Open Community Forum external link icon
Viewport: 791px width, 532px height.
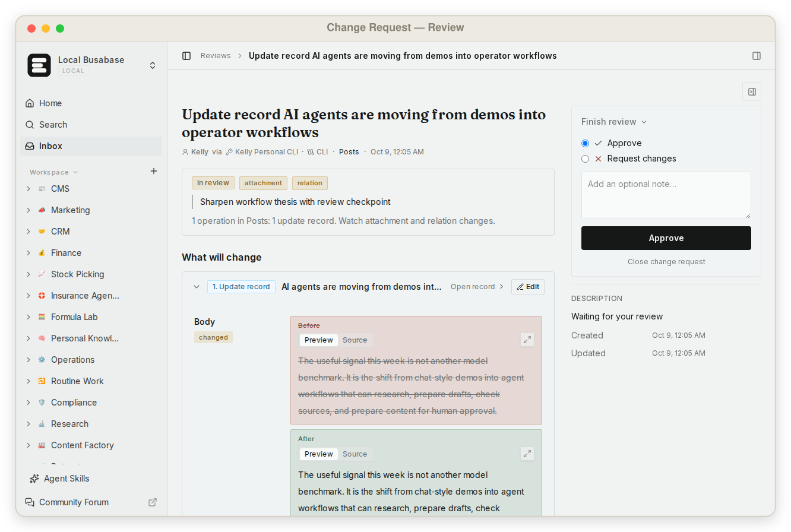[x=153, y=502]
